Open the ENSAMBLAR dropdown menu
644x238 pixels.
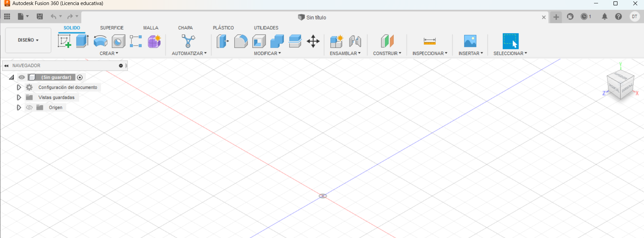[x=345, y=53]
